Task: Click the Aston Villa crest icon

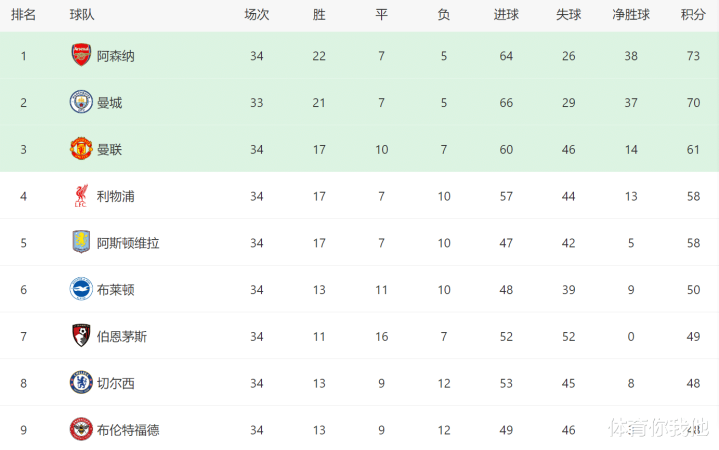Action: pyautogui.click(x=81, y=243)
